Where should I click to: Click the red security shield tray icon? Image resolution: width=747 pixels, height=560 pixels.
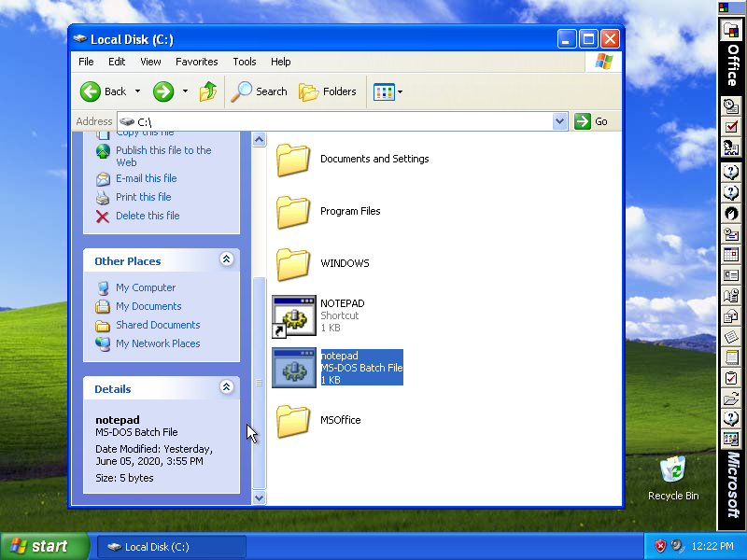pos(660,546)
